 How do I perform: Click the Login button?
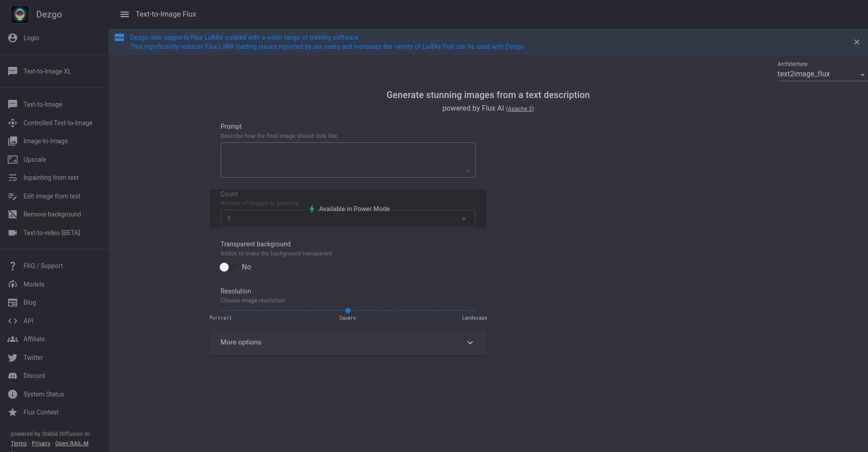point(31,38)
